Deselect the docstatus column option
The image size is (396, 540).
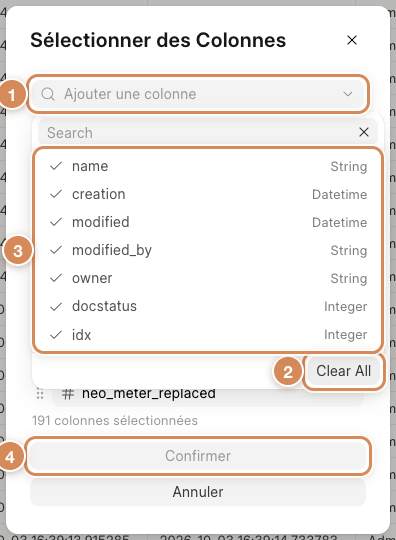coord(208,306)
